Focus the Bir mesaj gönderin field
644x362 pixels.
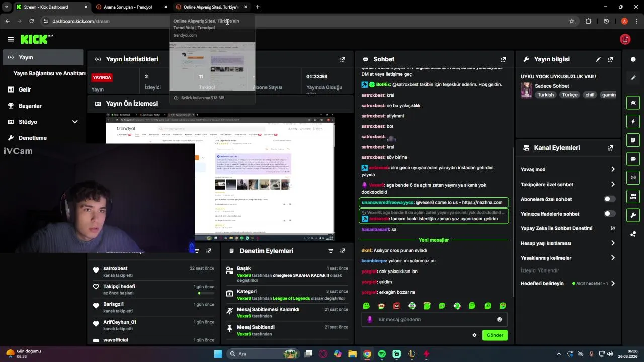point(434,319)
